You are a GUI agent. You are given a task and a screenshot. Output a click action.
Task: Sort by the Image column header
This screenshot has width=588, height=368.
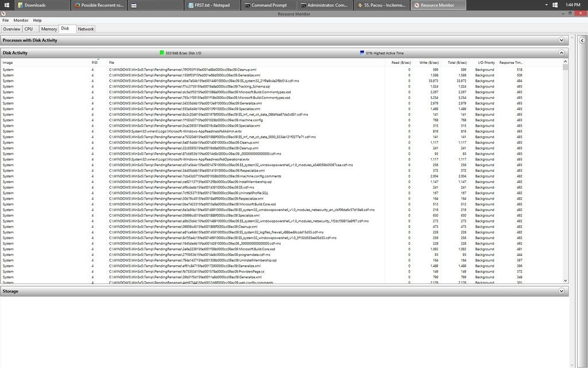point(45,63)
